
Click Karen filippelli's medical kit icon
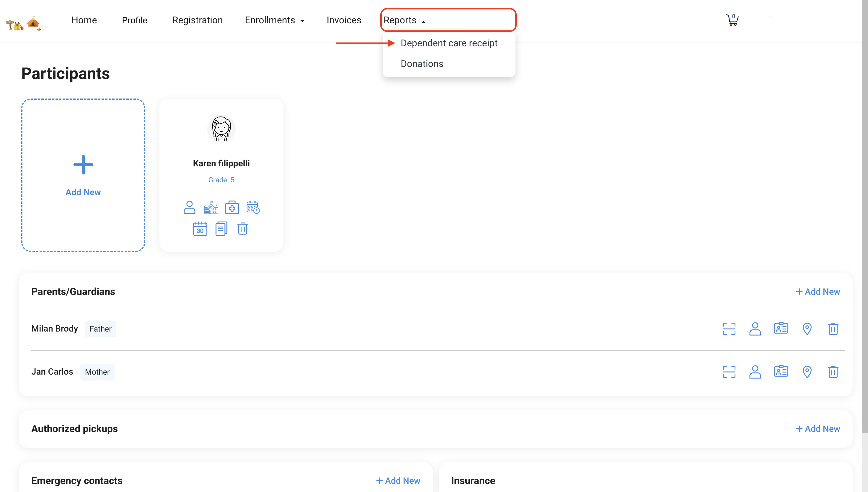click(232, 207)
